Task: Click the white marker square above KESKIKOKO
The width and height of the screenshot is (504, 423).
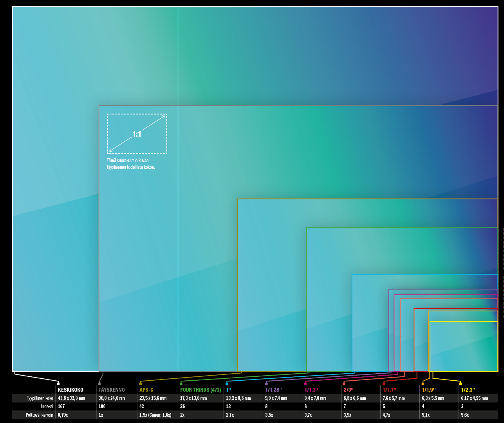Action: [58, 383]
